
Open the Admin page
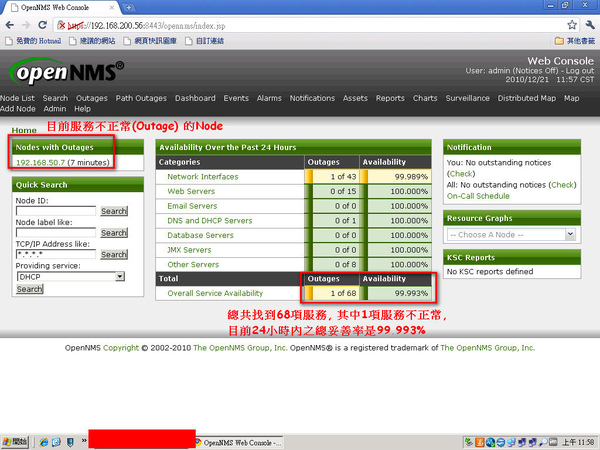55,109
